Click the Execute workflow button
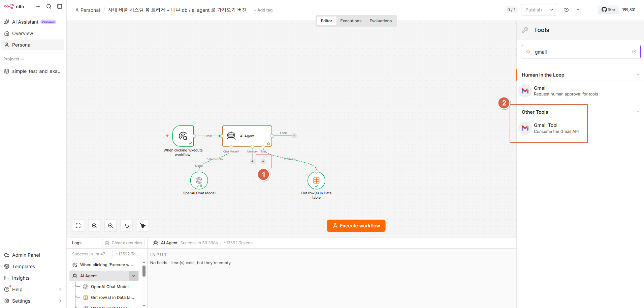The height and width of the screenshot is (308, 644). click(356, 226)
